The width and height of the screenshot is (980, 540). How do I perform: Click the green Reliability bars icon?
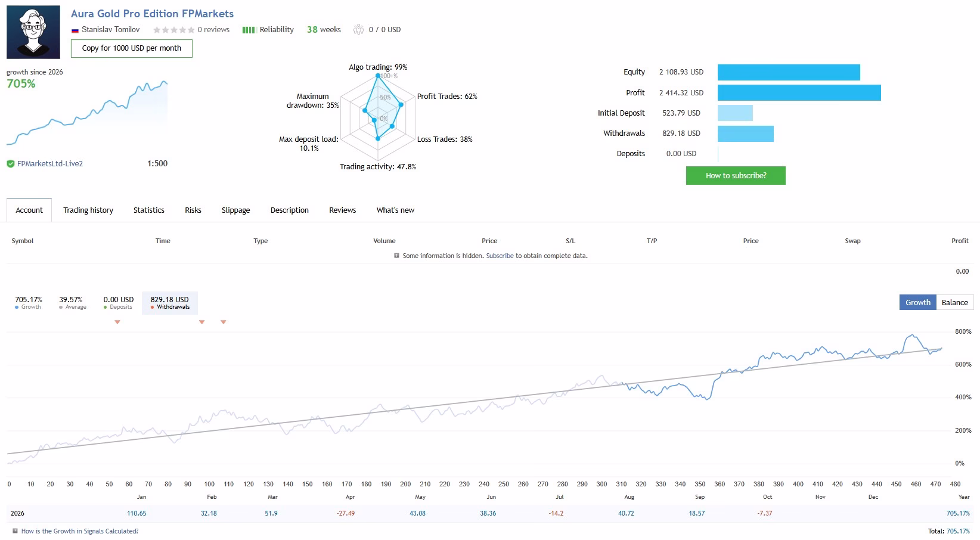pos(249,30)
